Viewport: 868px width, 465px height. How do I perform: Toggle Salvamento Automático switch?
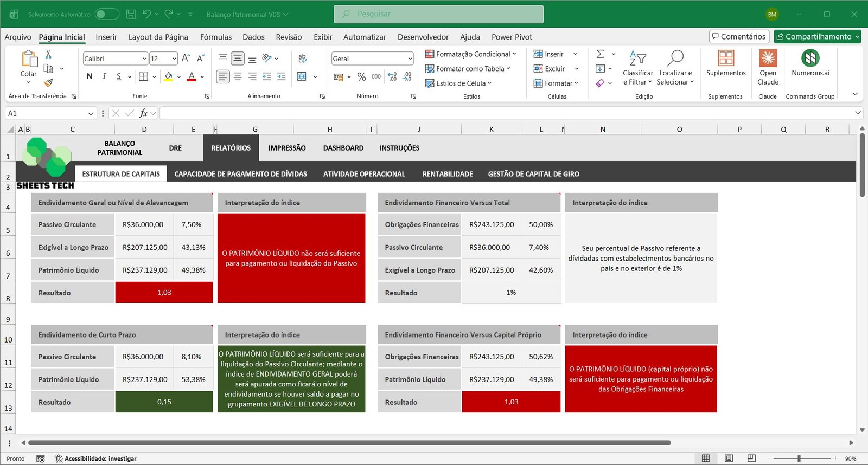pos(107,14)
